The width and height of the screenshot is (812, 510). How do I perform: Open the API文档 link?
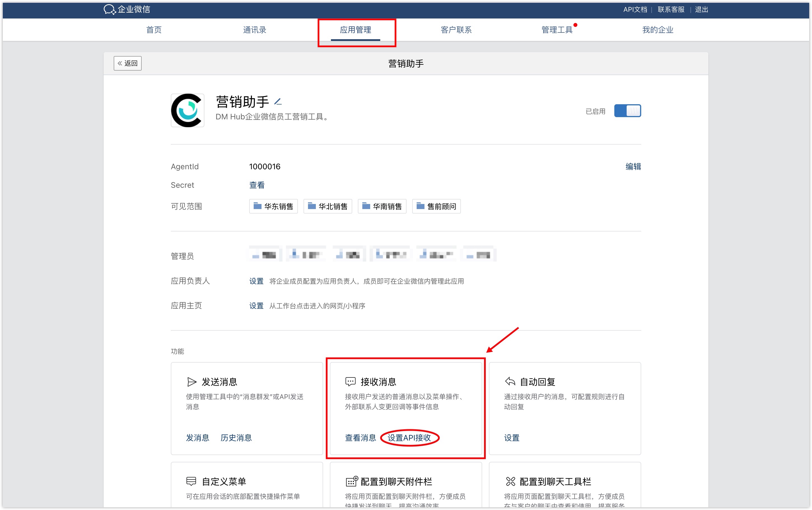pos(635,10)
